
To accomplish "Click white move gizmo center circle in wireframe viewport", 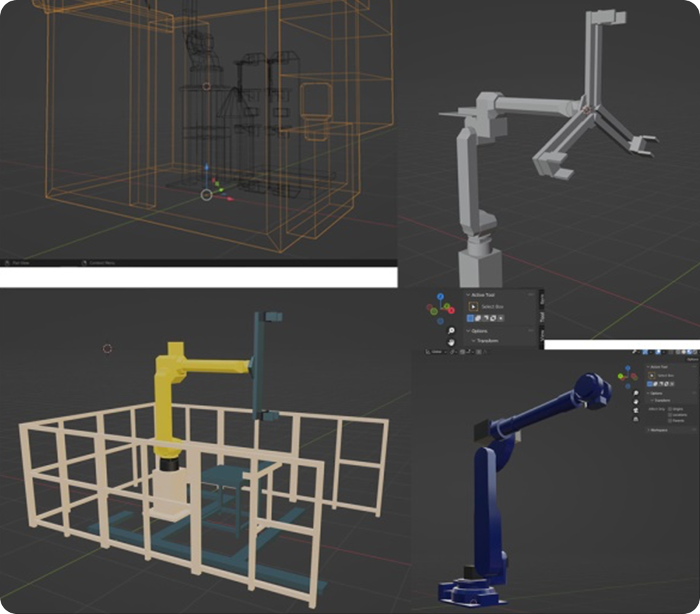I will 206,195.
